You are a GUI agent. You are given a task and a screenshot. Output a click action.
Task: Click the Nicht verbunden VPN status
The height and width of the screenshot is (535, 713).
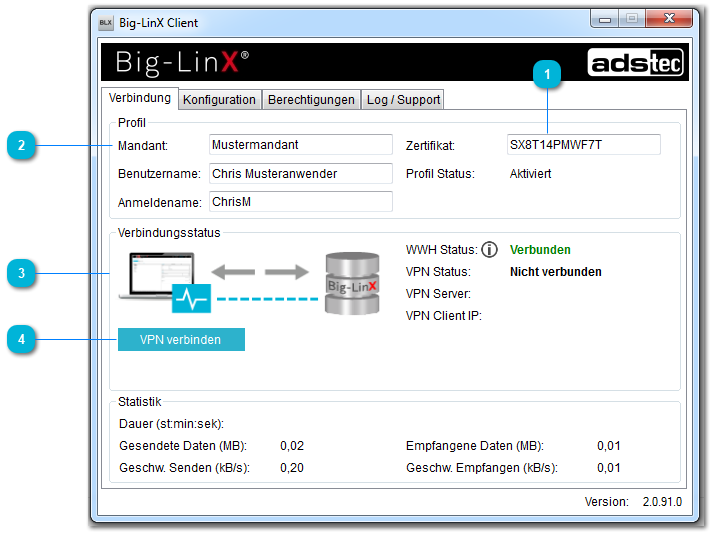click(x=556, y=272)
